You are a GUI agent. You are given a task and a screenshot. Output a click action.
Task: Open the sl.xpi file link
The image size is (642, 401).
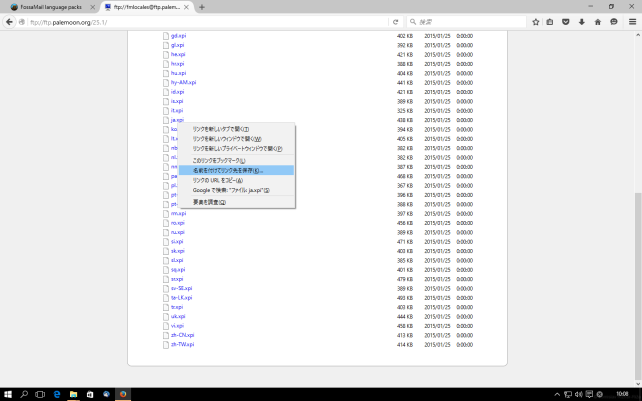coord(177,260)
